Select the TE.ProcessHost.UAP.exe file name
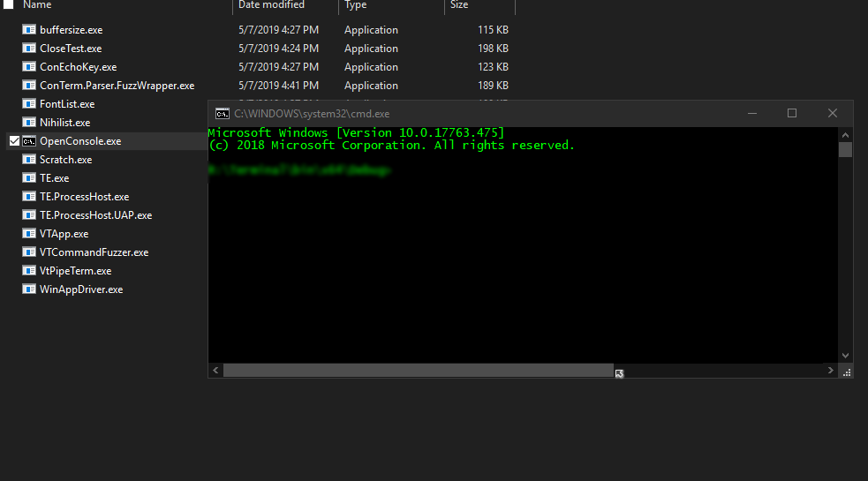The image size is (868, 481). (x=95, y=215)
